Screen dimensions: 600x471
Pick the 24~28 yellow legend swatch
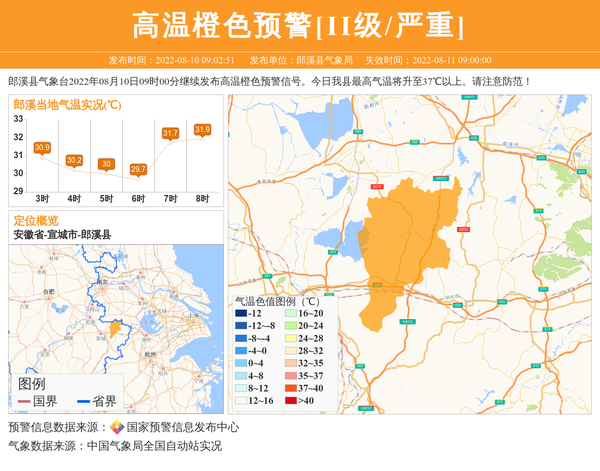pyautogui.click(x=291, y=338)
